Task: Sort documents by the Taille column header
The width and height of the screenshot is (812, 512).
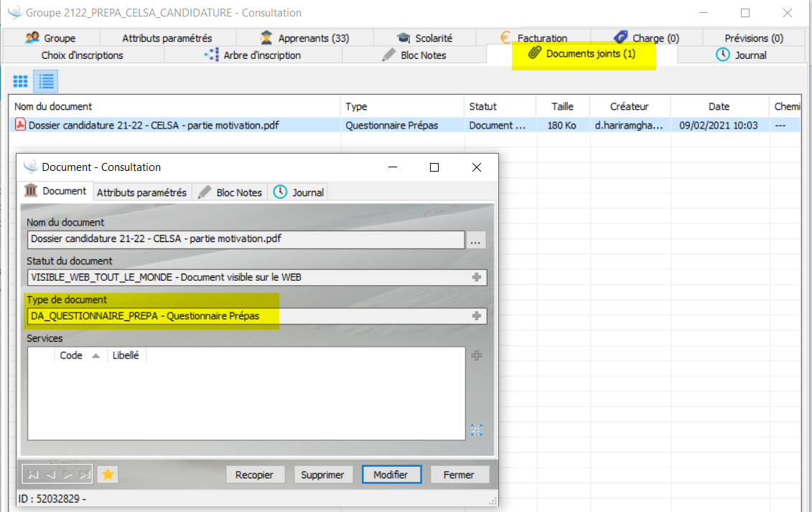Action: [x=562, y=106]
